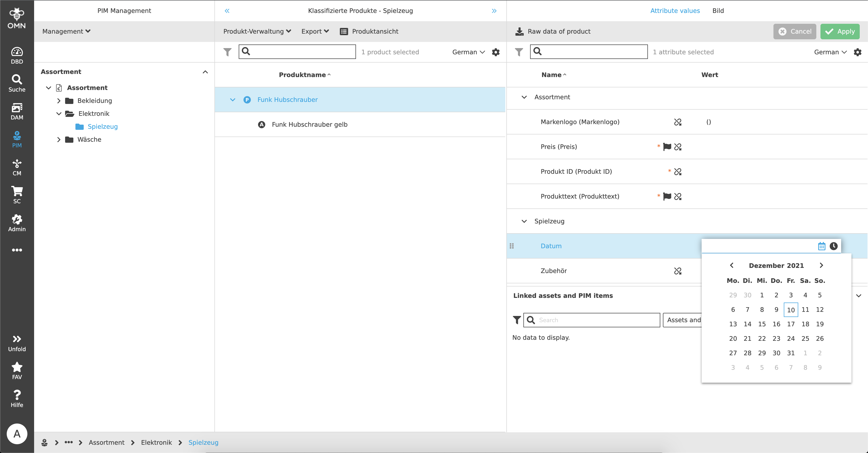Image resolution: width=868 pixels, height=453 pixels.
Task: Open the filter icon above the product list
Action: coord(227,52)
